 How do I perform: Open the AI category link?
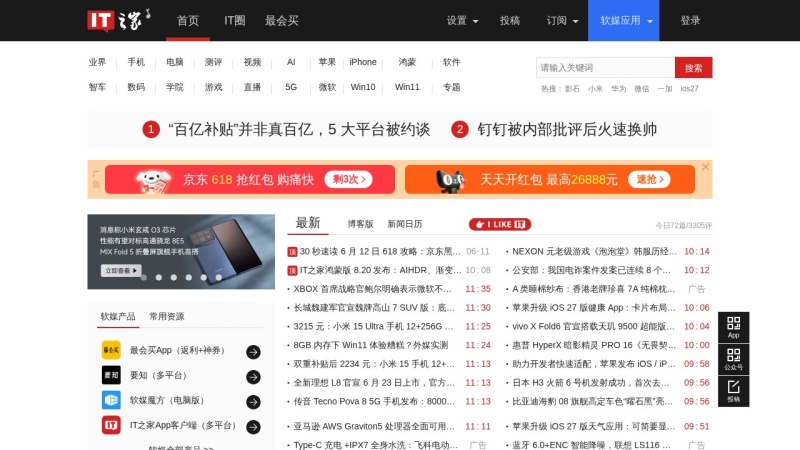[x=291, y=62]
